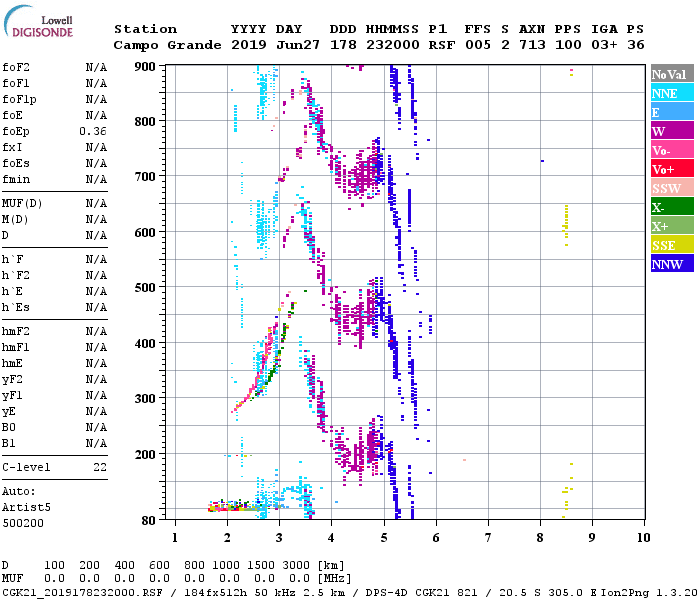
Task: Click the fmin parameter label
Action: (x=16, y=179)
